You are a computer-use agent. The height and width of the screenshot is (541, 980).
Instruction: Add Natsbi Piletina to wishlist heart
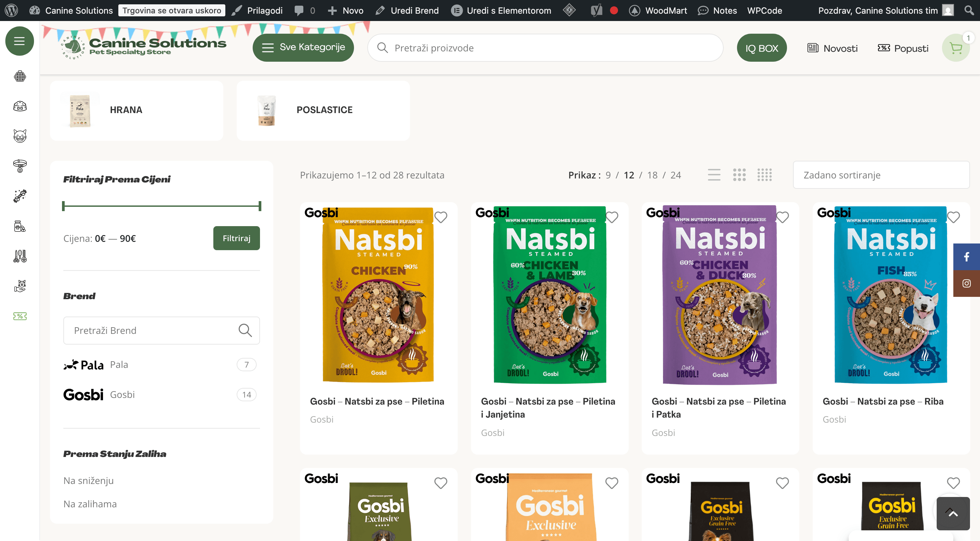click(441, 217)
